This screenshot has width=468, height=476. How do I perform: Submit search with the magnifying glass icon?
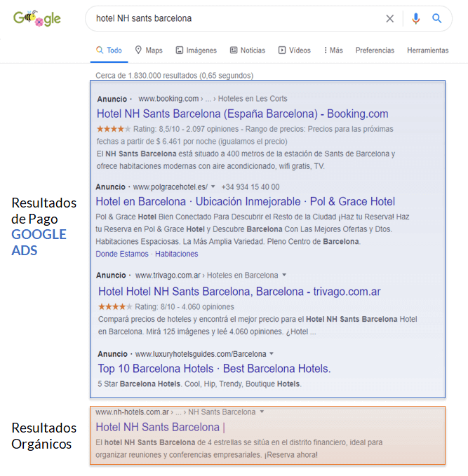tap(436, 18)
